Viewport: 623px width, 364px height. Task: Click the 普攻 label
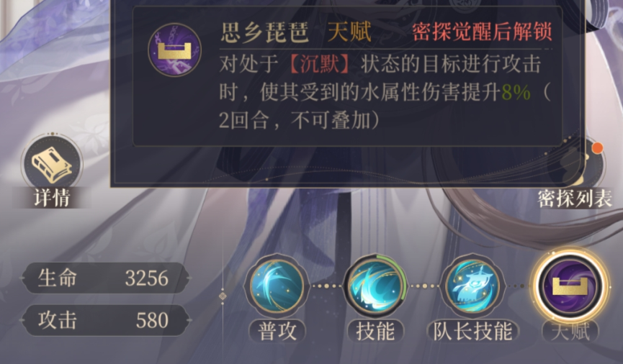[x=277, y=331]
